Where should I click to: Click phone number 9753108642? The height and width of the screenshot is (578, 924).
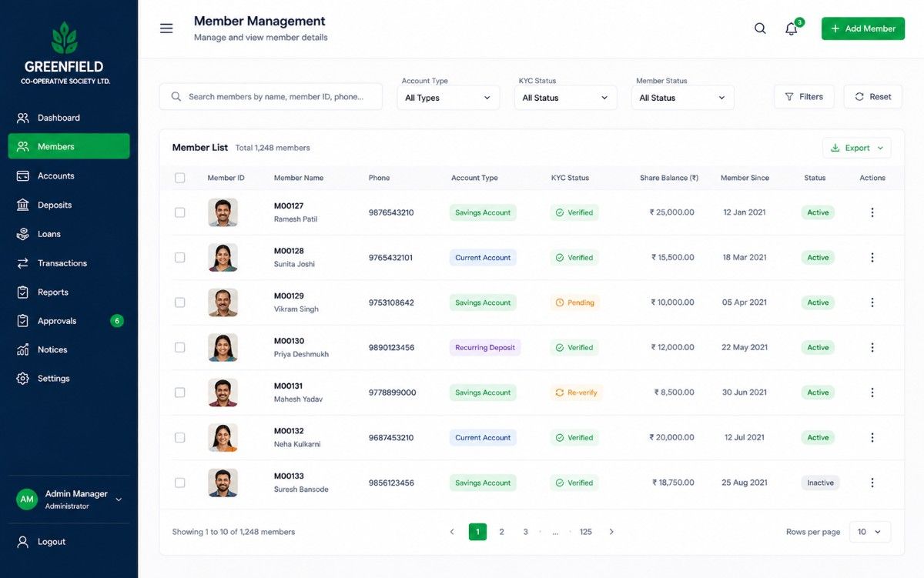(x=391, y=302)
